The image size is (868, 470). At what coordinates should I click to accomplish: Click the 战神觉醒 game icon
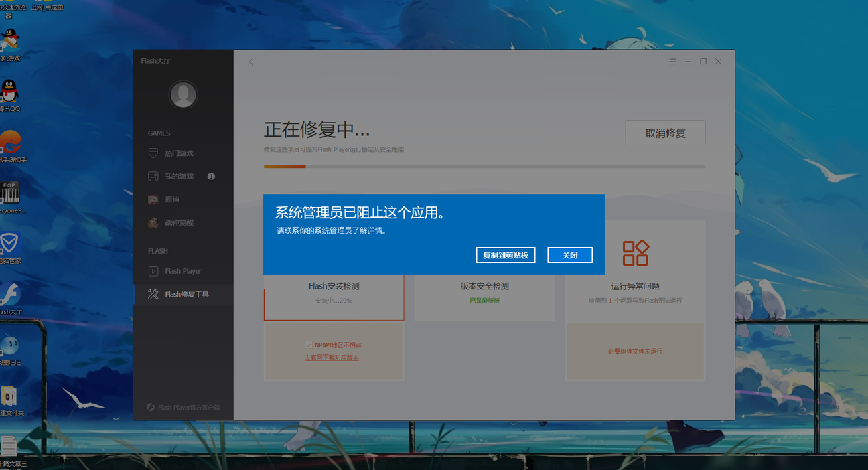[x=153, y=222]
